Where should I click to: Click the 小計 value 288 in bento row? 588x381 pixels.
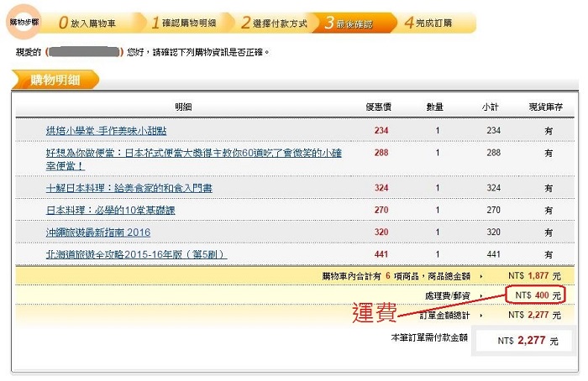click(x=494, y=153)
